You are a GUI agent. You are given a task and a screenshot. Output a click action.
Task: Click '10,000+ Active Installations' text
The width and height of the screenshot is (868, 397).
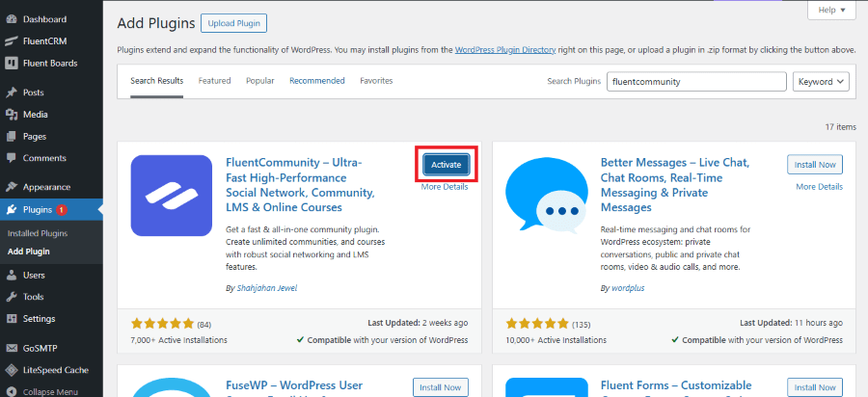click(556, 340)
